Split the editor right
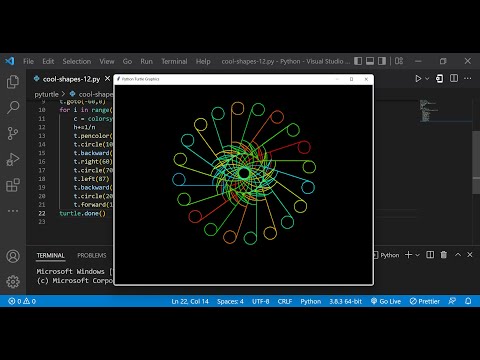The height and width of the screenshot is (360, 480). coord(454,78)
